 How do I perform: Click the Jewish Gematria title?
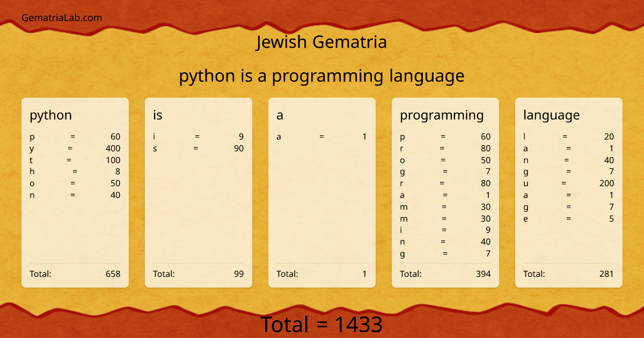[322, 42]
